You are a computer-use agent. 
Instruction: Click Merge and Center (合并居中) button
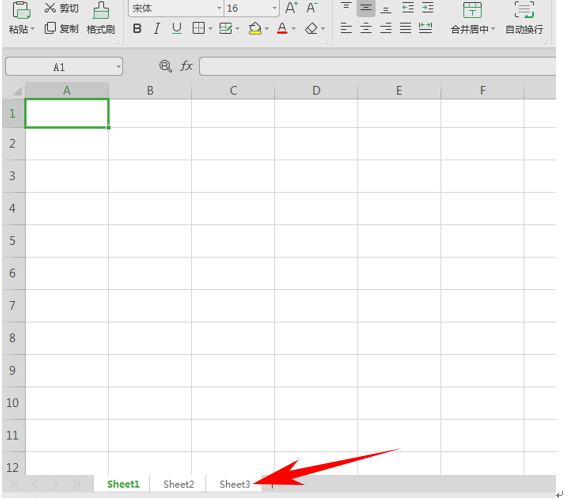[x=472, y=18]
